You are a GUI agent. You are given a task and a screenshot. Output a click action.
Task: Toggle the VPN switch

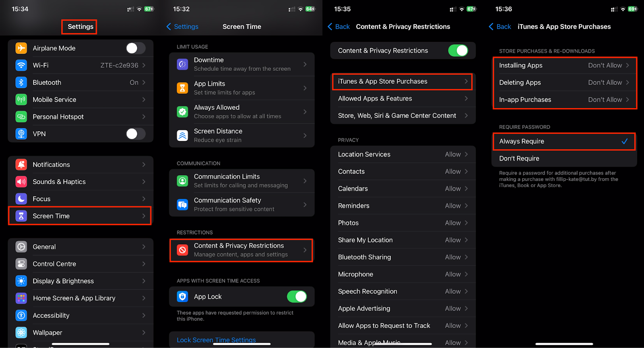pos(135,134)
